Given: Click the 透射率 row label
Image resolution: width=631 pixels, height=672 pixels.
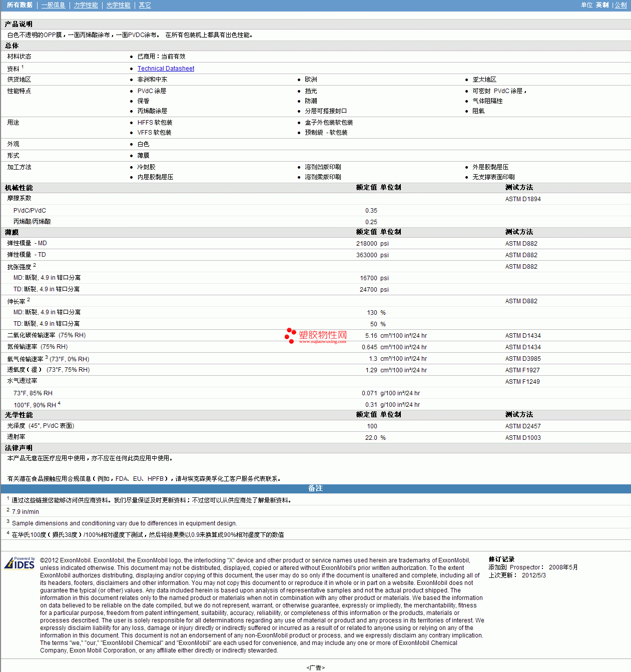Looking at the screenshot, I should point(16,437).
